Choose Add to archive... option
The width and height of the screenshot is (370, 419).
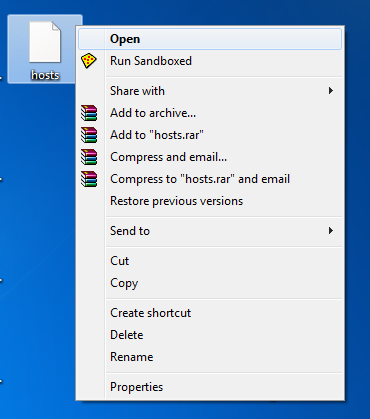coord(210,113)
